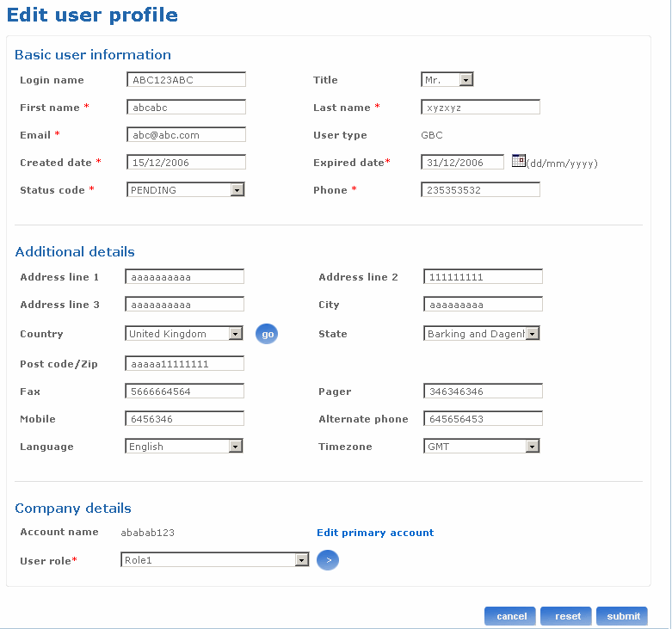Viewport: 672px width, 629px height.
Task: Click the Expired date input field
Action: tap(462, 163)
